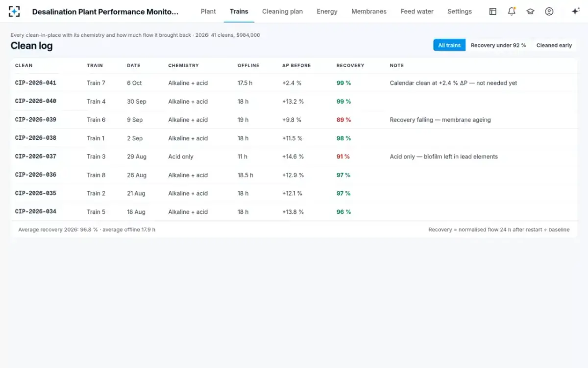Click the 6 Oct date

click(134, 83)
